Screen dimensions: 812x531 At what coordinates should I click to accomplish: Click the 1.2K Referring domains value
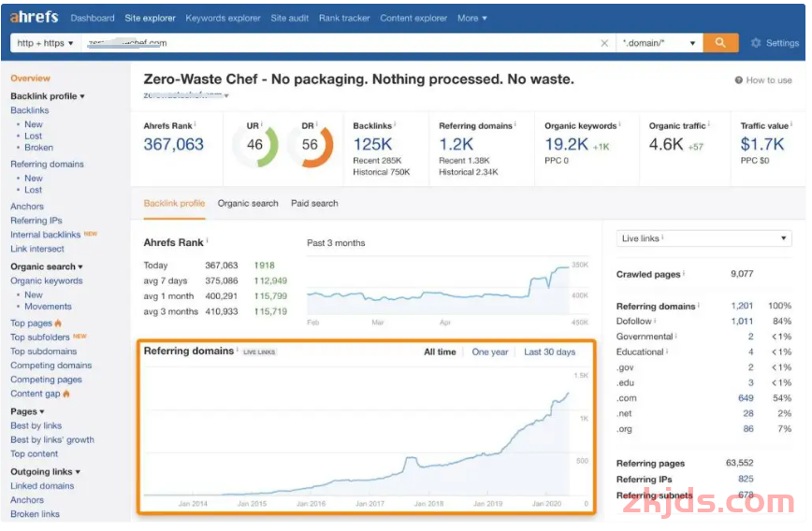(458, 145)
